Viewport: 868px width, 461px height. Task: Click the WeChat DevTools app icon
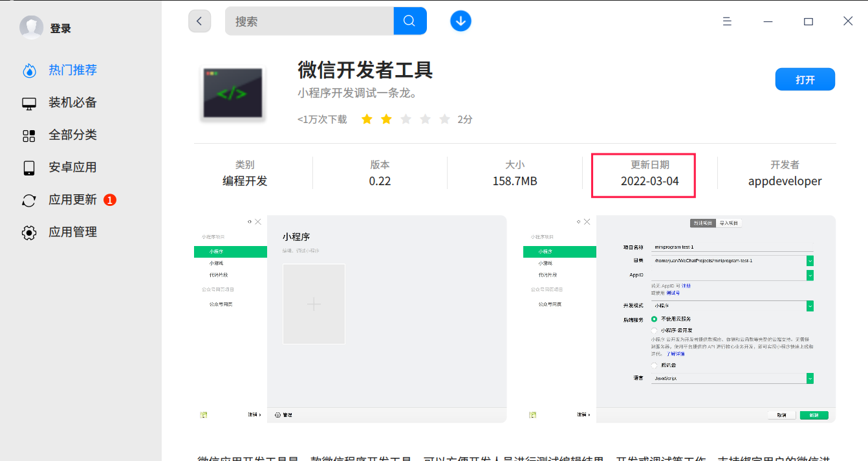pyautogui.click(x=232, y=93)
